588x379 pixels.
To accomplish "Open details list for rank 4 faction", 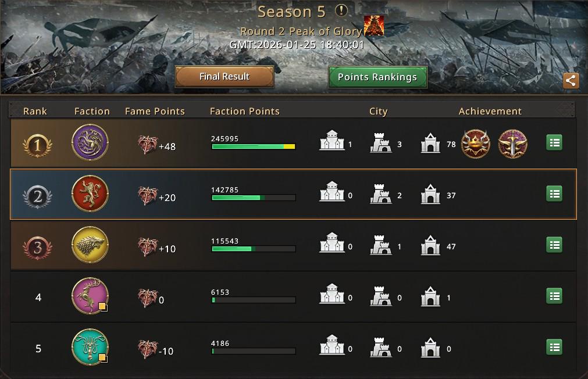I will pyautogui.click(x=554, y=296).
